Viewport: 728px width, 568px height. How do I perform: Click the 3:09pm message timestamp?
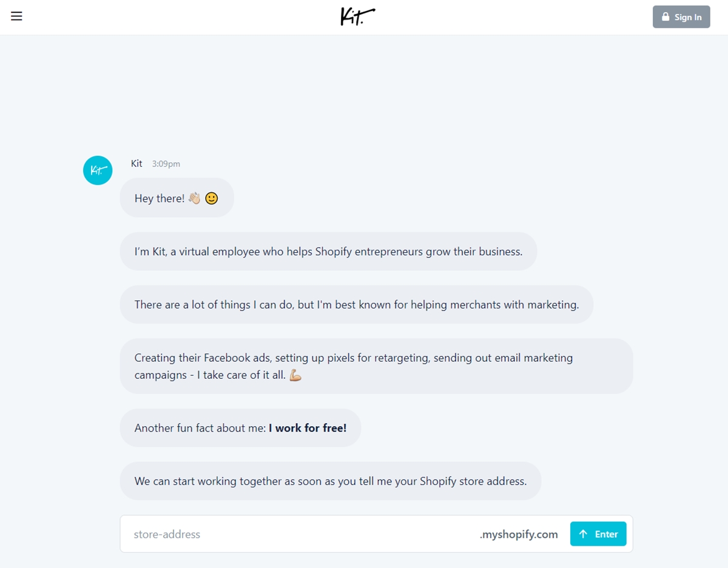coord(166,164)
